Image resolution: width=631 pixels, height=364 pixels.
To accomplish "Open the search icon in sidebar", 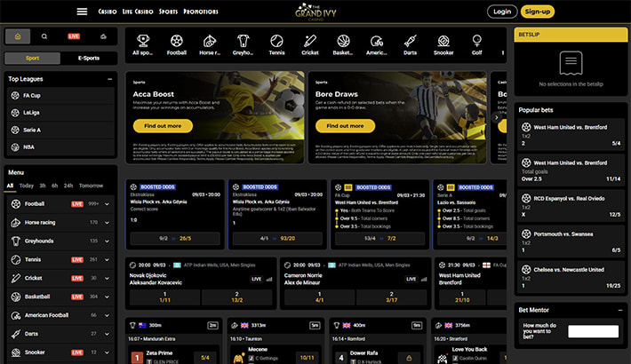I will (x=44, y=36).
